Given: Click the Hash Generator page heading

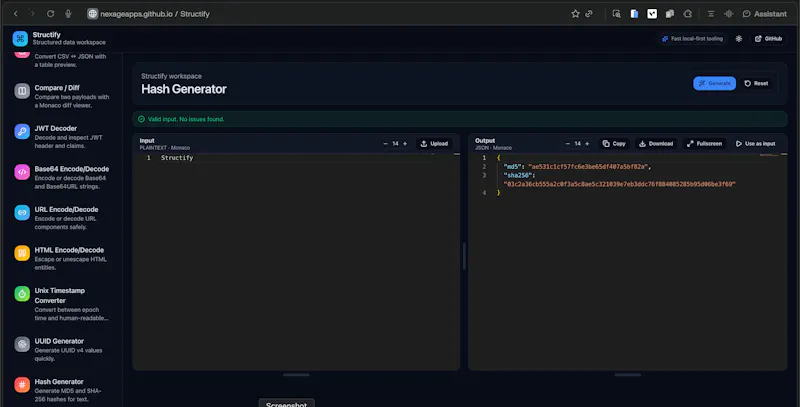Looking at the screenshot, I should (184, 89).
